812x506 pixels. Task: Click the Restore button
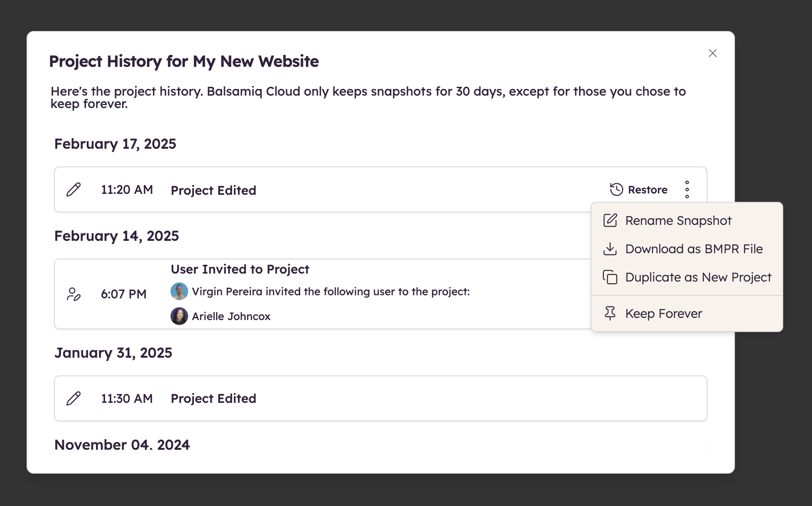click(x=647, y=189)
